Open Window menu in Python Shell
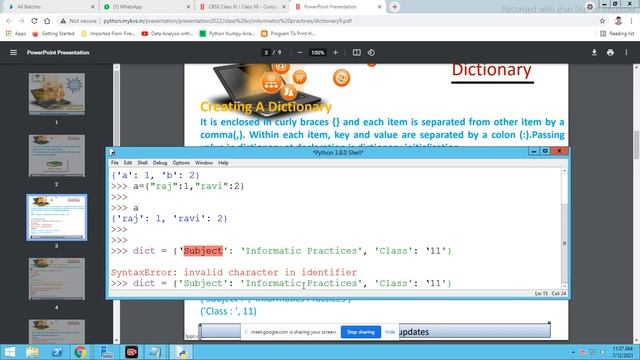Viewport: 640px width, 360px height. pos(204,163)
